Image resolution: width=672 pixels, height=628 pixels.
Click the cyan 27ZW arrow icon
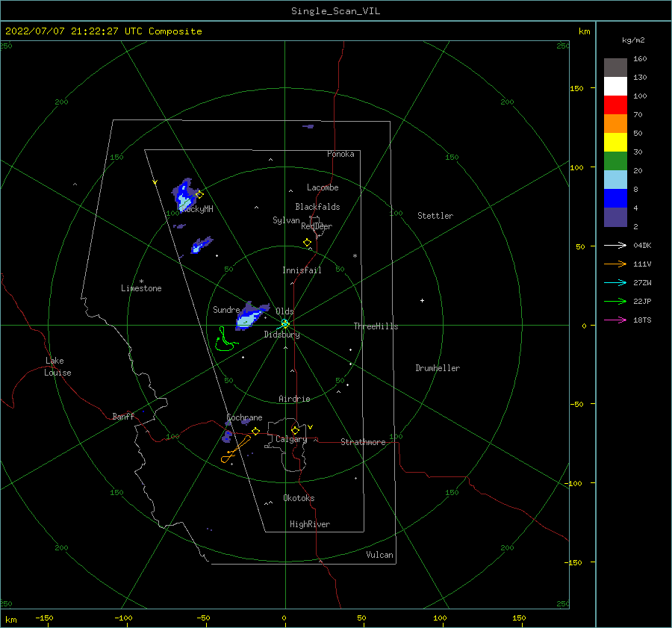(x=615, y=282)
